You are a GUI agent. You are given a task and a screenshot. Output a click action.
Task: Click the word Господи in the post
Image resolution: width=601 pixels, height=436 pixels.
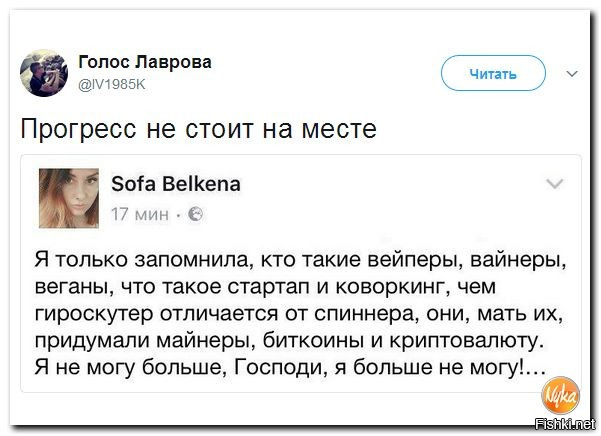click(x=281, y=368)
